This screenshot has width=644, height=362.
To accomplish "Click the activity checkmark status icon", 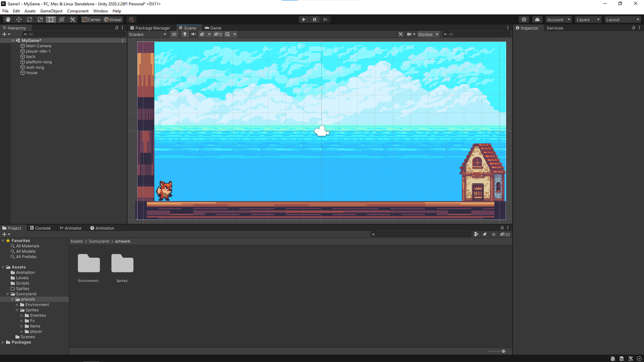I will tap(639, 358).
